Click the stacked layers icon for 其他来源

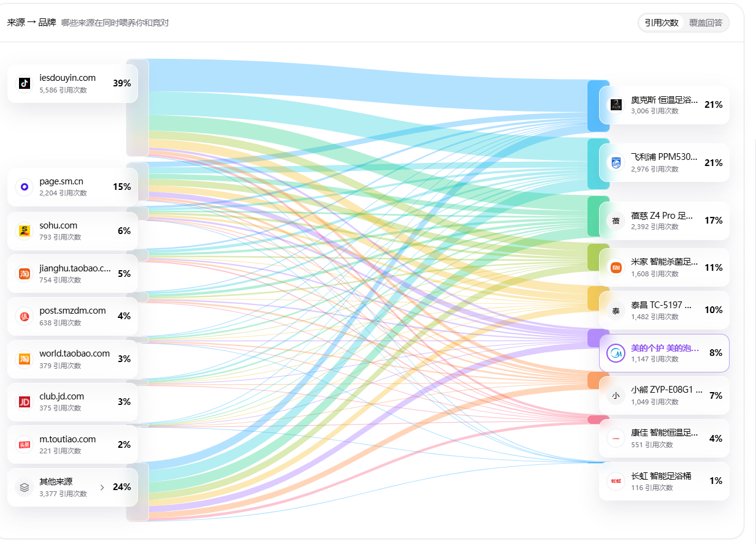25,488
